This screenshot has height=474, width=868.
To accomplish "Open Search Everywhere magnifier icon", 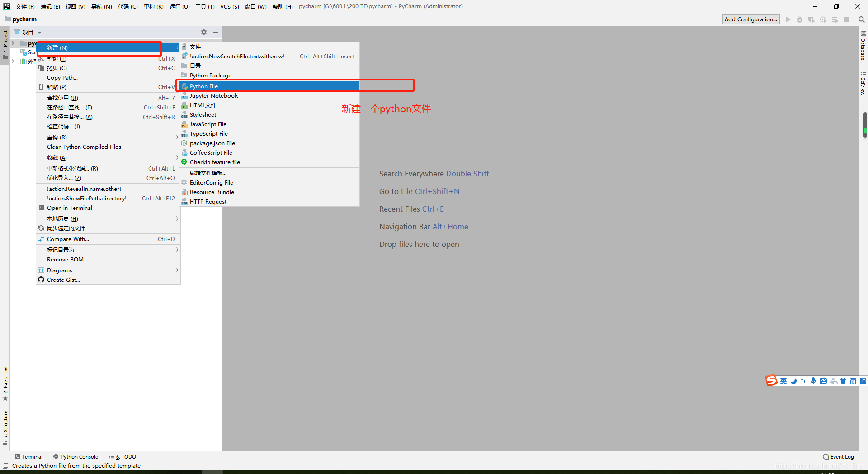I will point(862,19).
